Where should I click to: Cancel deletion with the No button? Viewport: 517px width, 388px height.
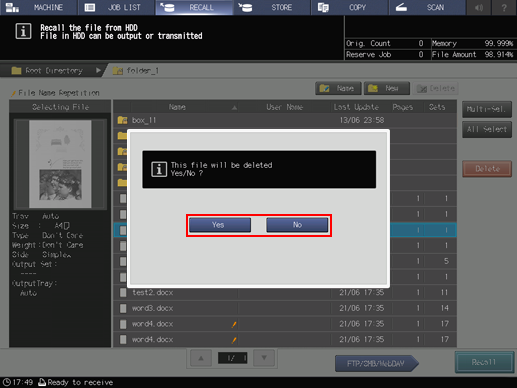coord(297,225)
